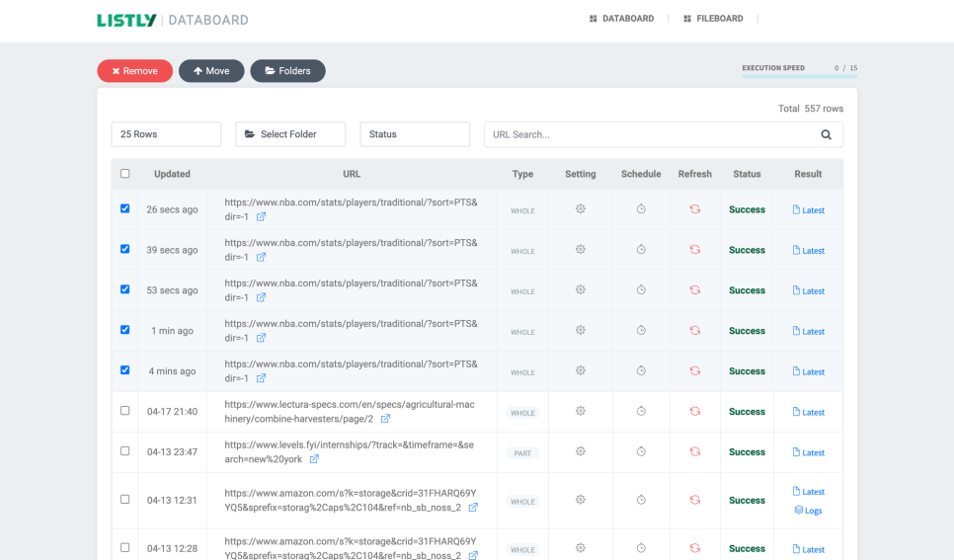The height and width of the screenshot is (560, 954).
Task: Refresh the 04-13 12:28 amazon row
Action: 695,548
